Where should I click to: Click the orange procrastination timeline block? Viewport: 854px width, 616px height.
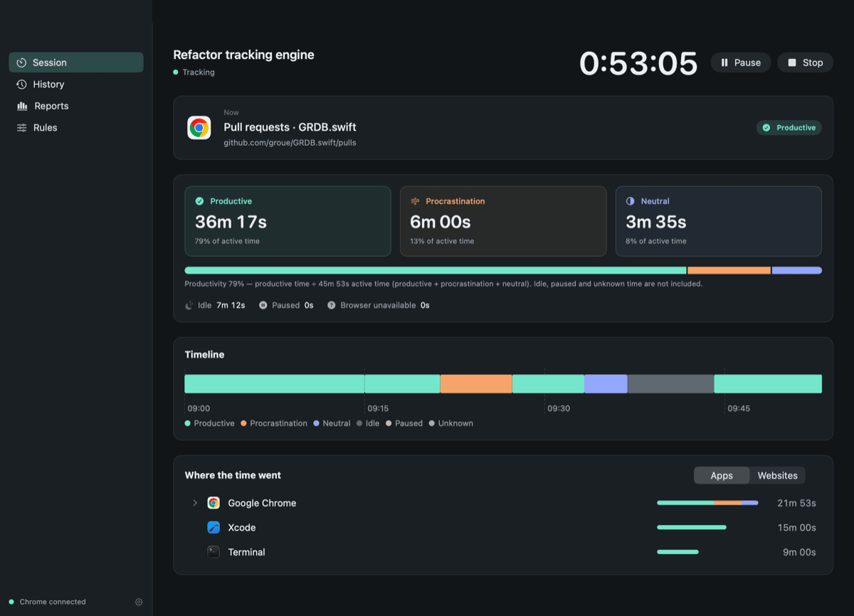click(x=476, y=384)
